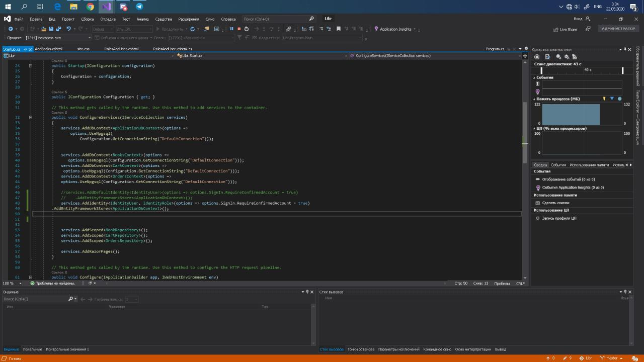The width and height of the screenshot is (644, 362).
Task: Click Сделать снимок memory snapshot link
Action: click(555, 203)
